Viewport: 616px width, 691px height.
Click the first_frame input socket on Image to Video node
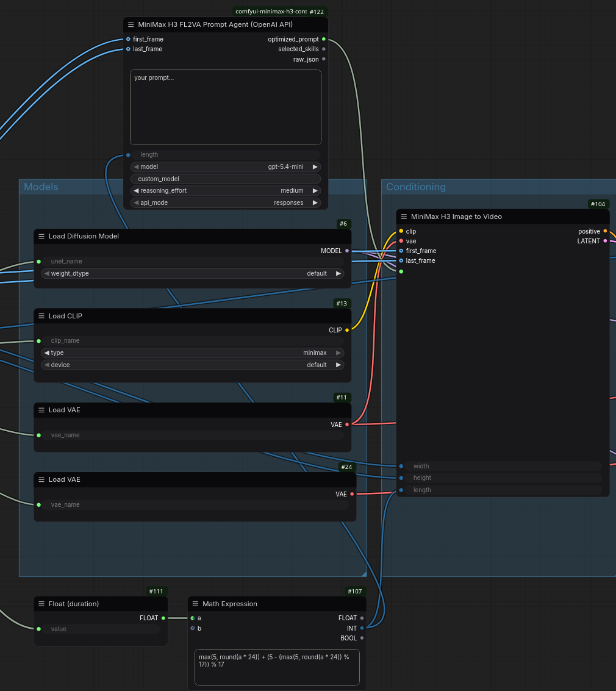pyautogui.click(x=401, y=251)
